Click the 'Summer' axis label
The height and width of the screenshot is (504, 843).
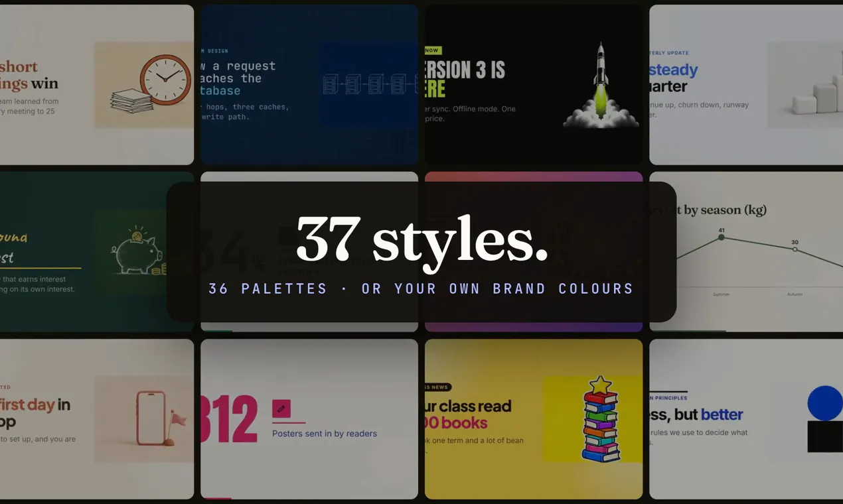(722, 294)
